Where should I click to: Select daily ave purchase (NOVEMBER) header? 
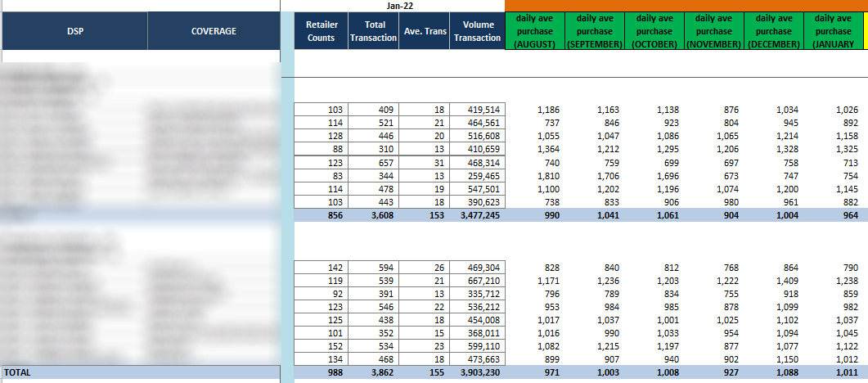(x=714, y=31)
